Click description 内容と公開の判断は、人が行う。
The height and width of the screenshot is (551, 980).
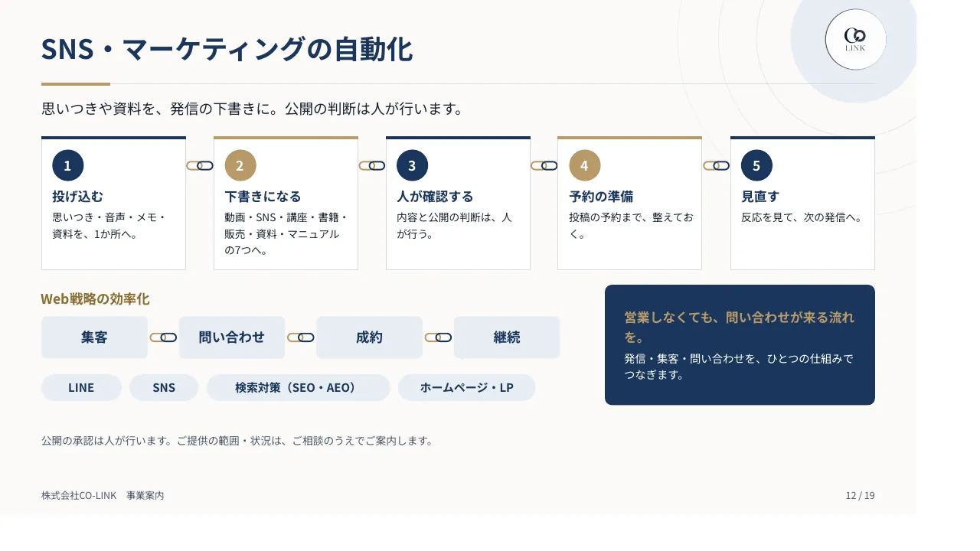tap(454, 226)
